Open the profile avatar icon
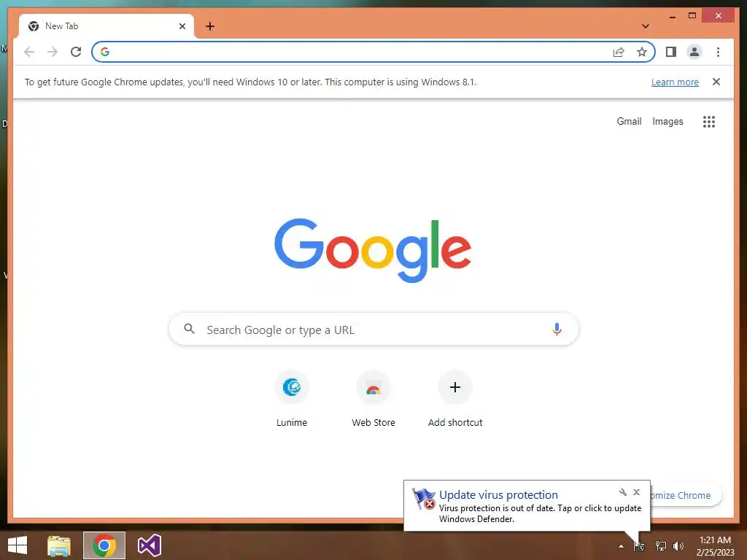Image resolution: width=747 pixels, height=560 pixels. coord(694,52)
